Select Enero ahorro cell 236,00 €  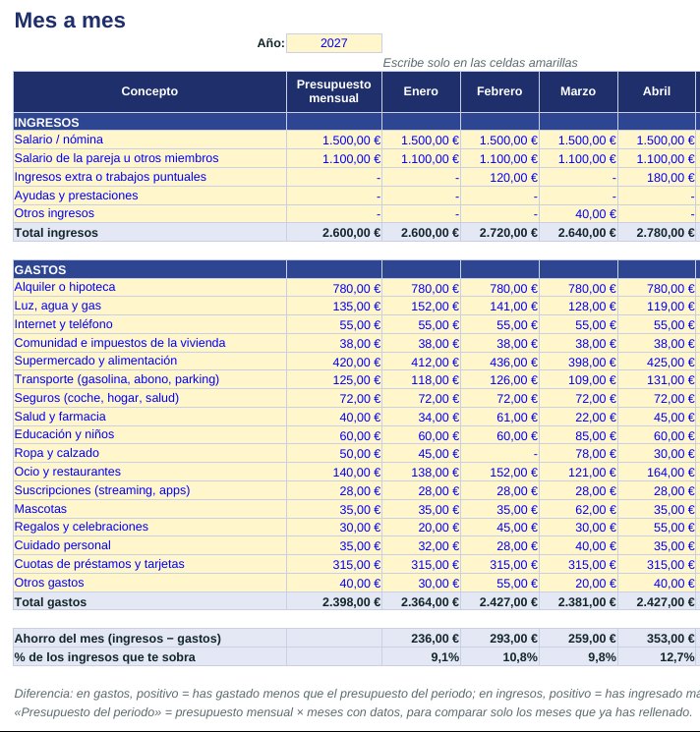[421, 638]
